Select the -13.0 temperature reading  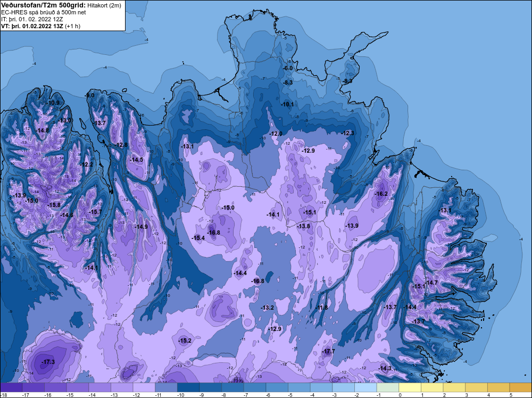[x=65, y=120]
